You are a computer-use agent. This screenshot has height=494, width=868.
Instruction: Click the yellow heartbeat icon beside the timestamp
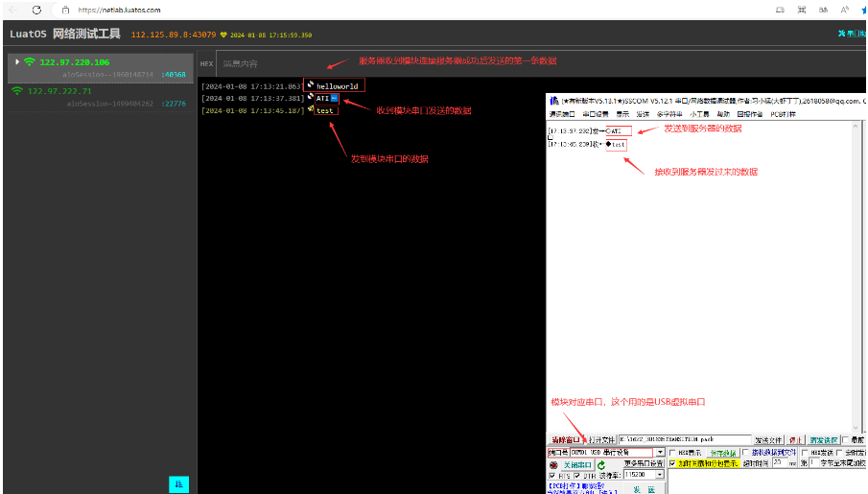point(223,35)
